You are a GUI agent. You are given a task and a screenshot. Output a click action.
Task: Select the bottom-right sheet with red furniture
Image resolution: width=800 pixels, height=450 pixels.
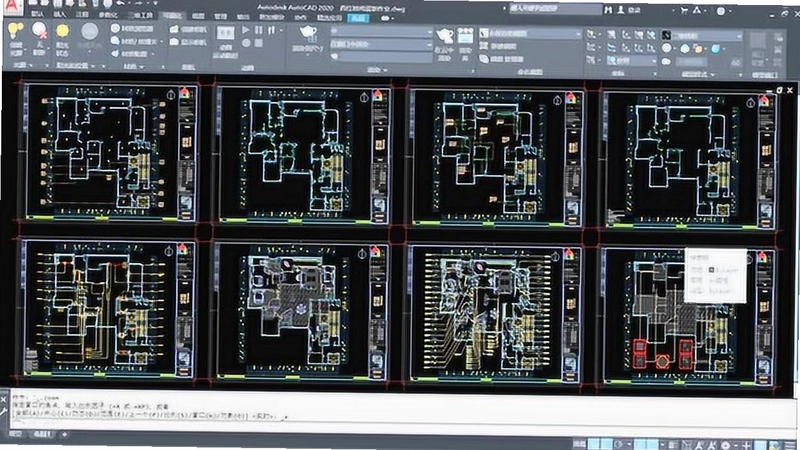tap(689, 316)
